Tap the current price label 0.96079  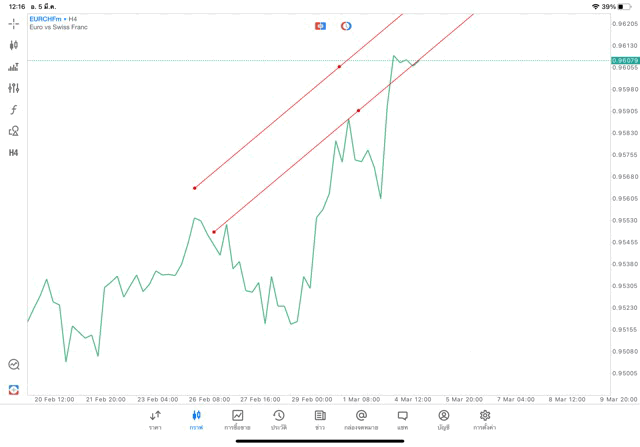(x=625, y=60)
